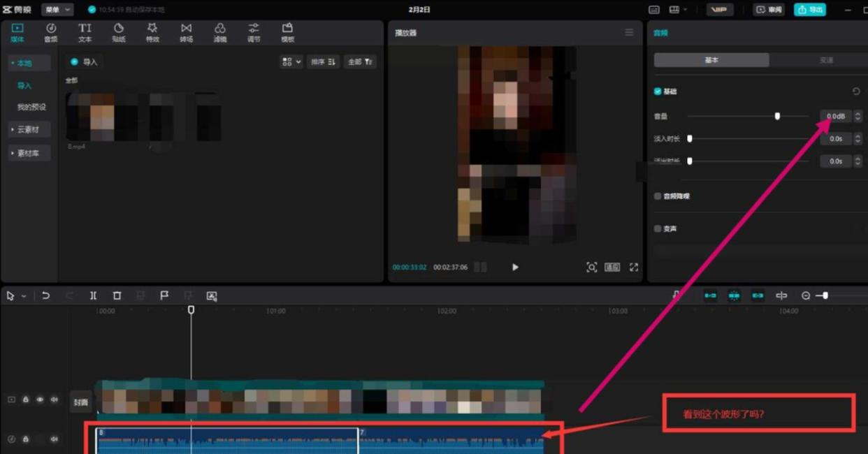The image size is (868, 454).
Task: Switch to the 变速 (Speed) tab
Action: click(x=826, y=61)
